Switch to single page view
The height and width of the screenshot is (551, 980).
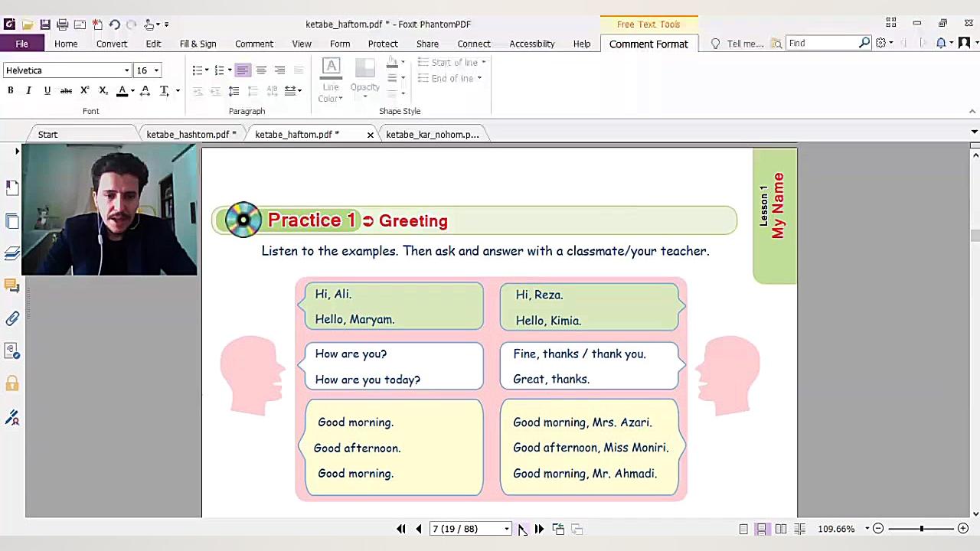pos(743,529)
